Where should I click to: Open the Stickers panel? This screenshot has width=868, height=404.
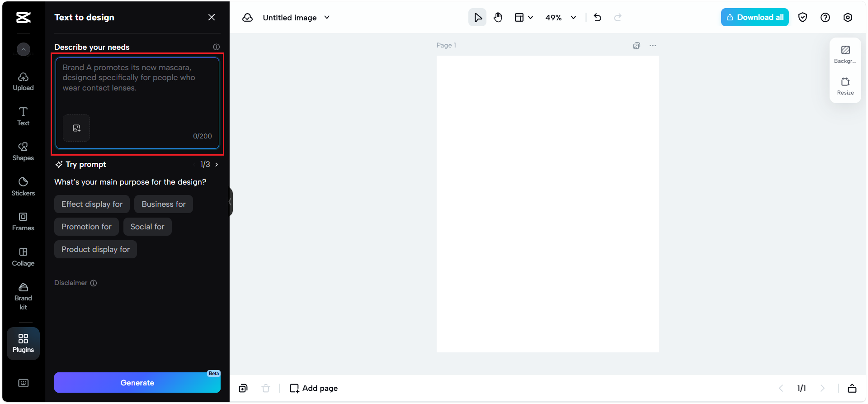click(23, 187)
